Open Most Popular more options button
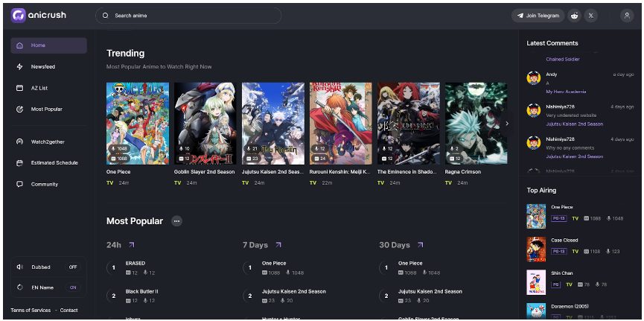The width and height of the screenshot is (644, 321). pyautogui.click(x=176, y=221)
